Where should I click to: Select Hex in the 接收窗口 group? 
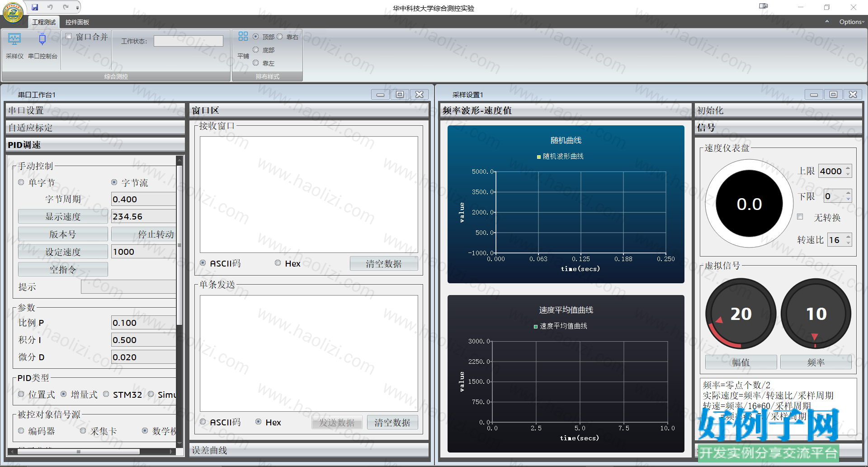point(278,263)
